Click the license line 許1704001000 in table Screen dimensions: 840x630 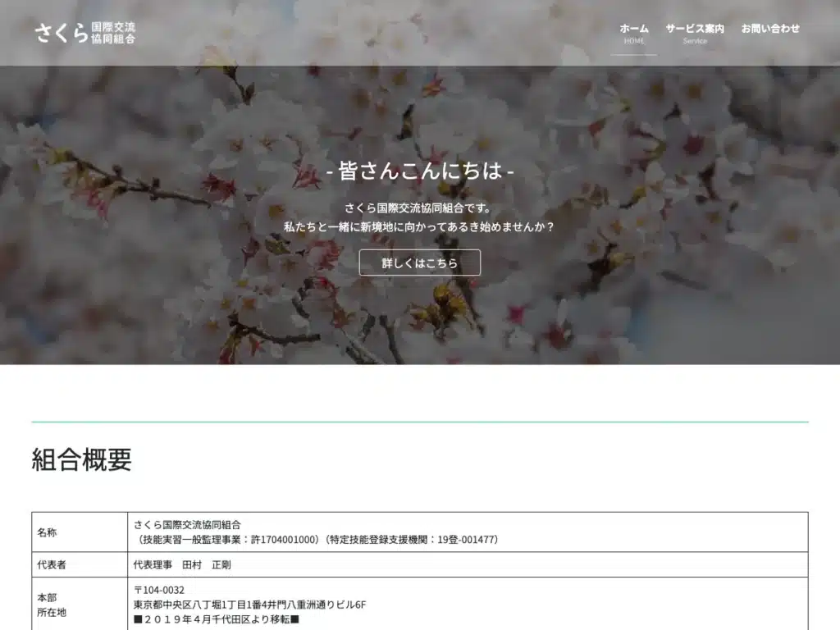coord(317,540)
